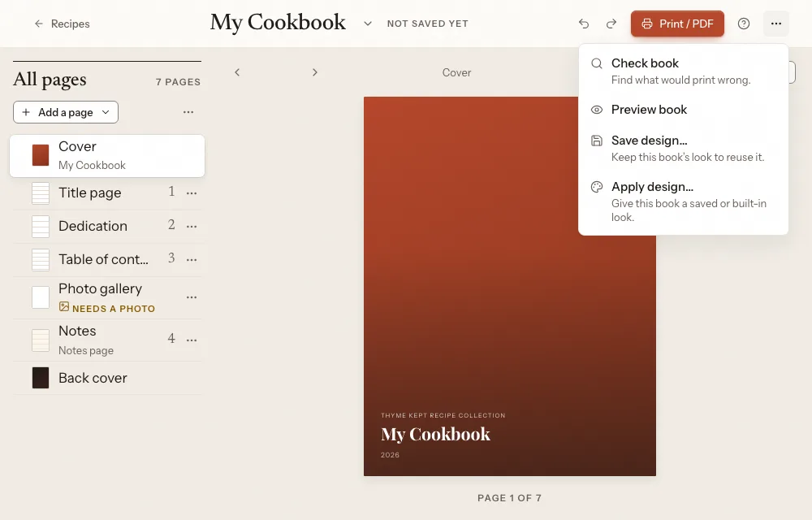
Task: Select the Cover page in the list
Action: coord(107,156)
